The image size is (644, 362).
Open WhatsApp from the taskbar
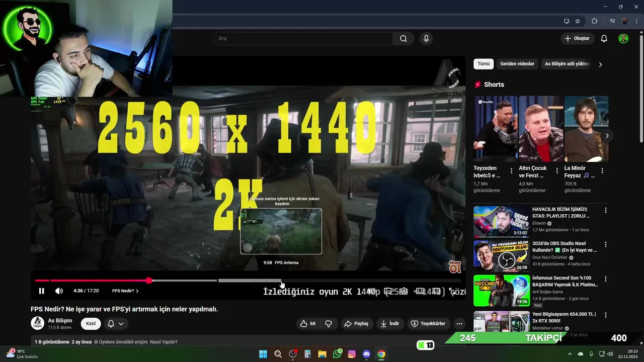[x=337, y=354]
